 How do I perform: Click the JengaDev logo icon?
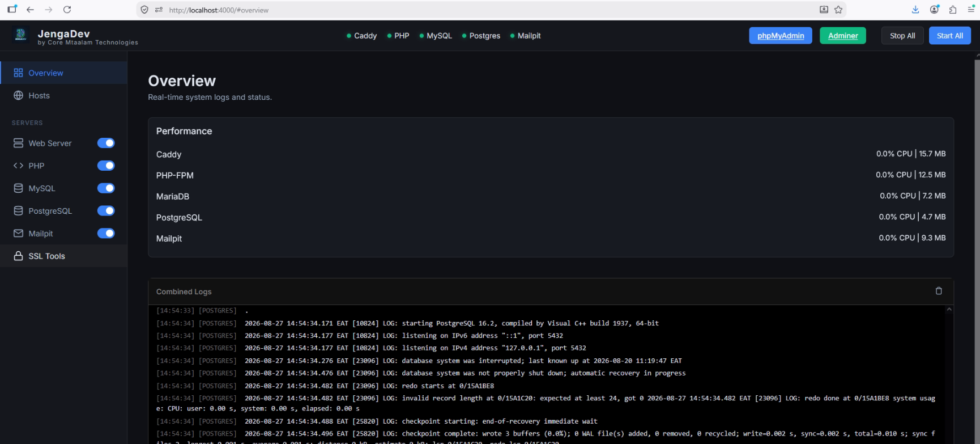coord(20,35)
